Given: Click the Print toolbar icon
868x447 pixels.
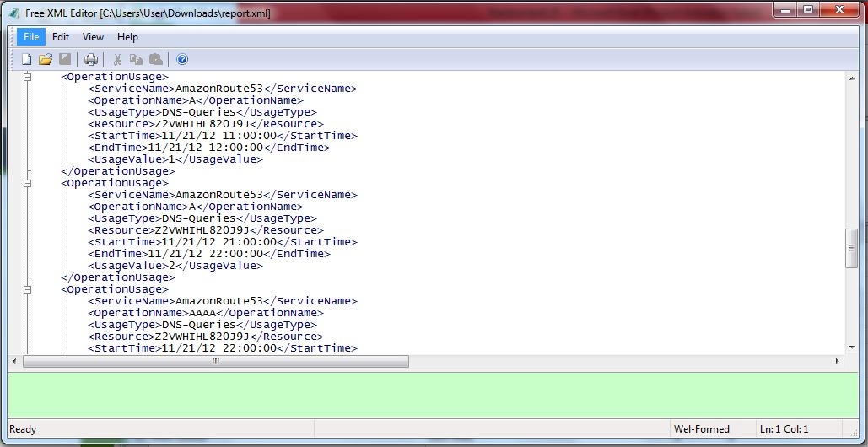Looking at the screenshot, I should (x=91, y=59).
